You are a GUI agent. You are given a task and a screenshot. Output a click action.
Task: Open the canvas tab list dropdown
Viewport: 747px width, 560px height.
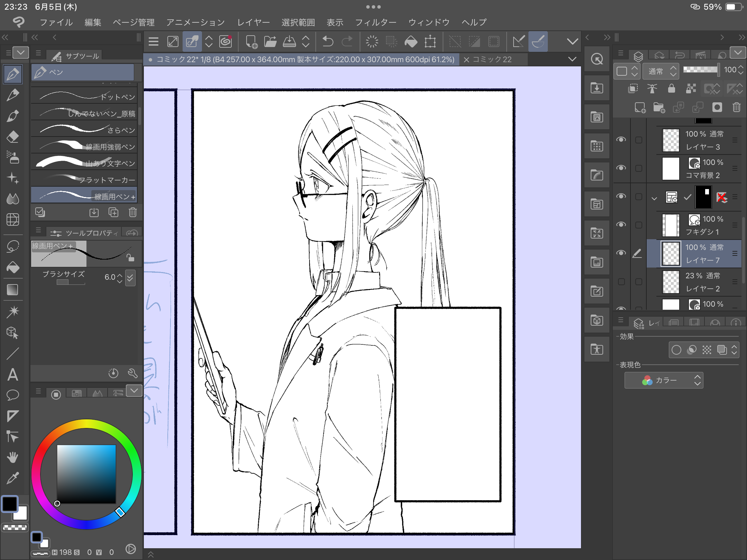[x=572, y=59]
